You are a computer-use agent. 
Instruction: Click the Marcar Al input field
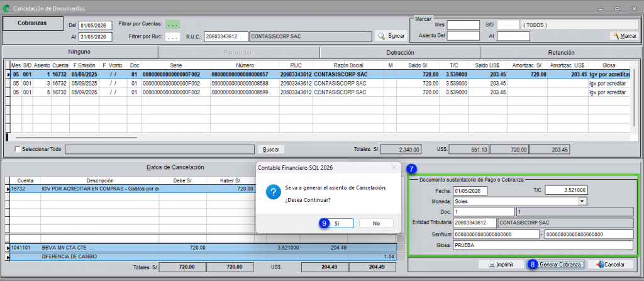pyautogui.click(x=513, y=36)
